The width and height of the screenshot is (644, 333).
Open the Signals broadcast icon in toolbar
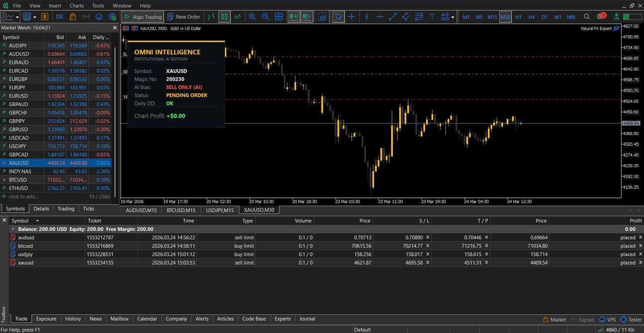pyautogui.click(x=86, y=17)
